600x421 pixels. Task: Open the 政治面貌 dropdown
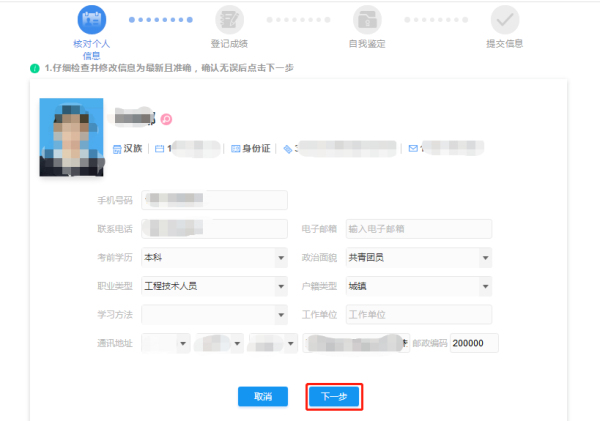coord(419,257)
